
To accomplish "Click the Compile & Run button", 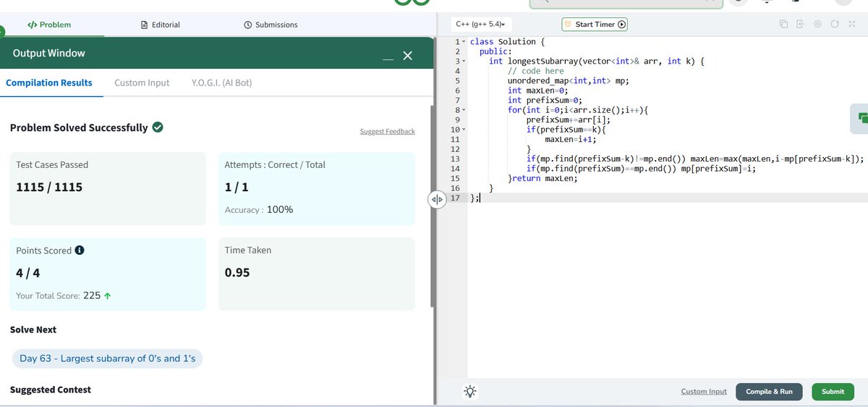I will pos(769,392).
